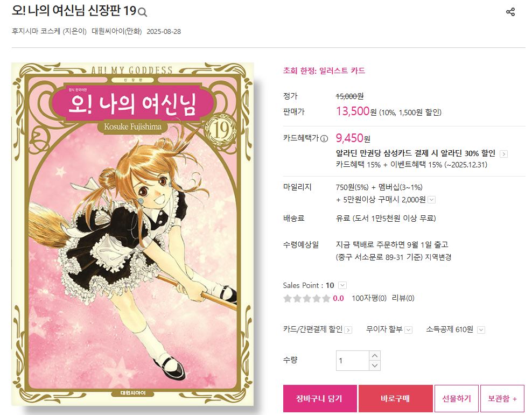
Task: Expand the 무이자 할부 dropdown
Action: (409, 330)
